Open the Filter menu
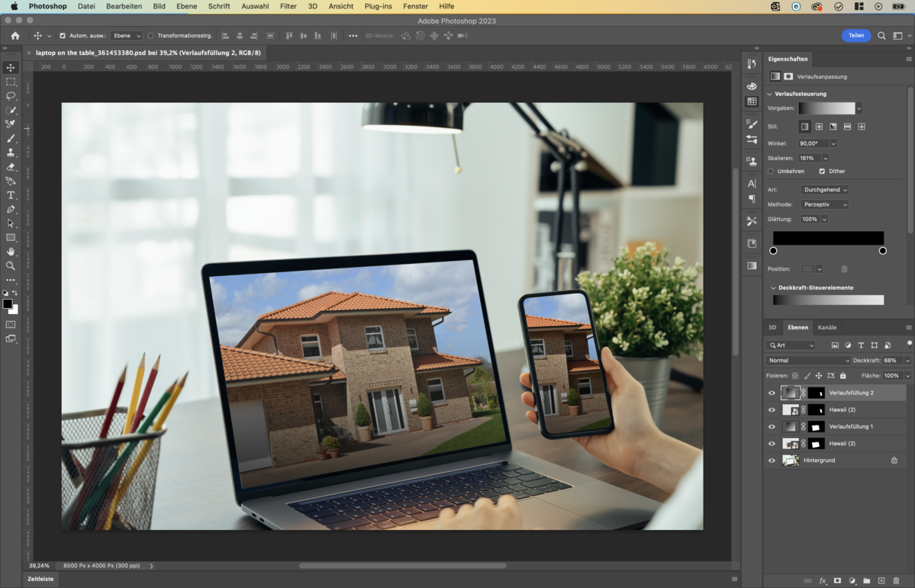Screen dimensions: 915x588 pos(288,6)
